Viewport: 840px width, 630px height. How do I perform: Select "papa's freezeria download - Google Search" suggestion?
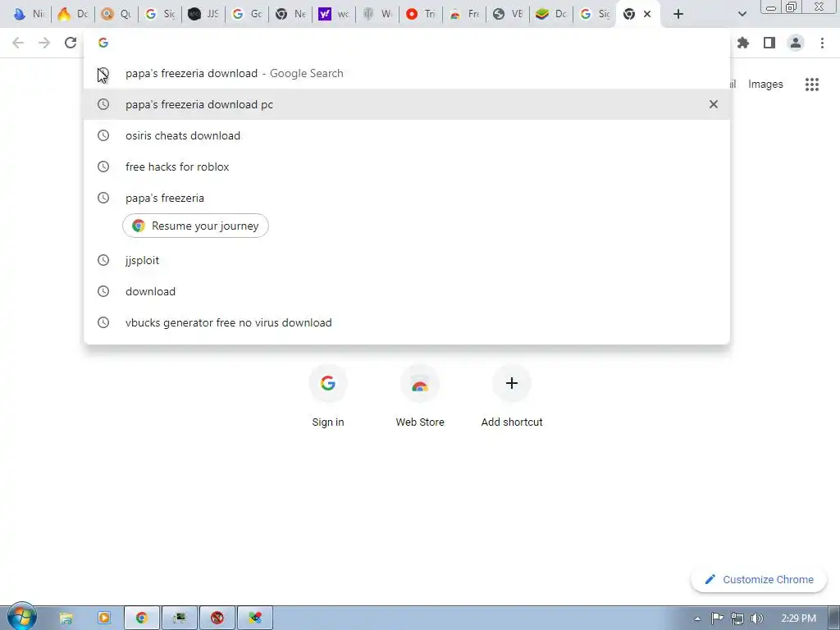click(x=407, y=73)
